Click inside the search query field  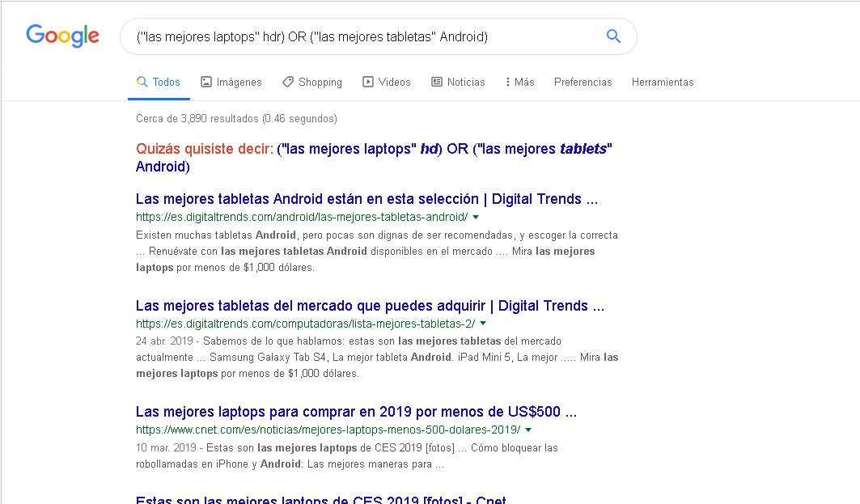pyautogui.click(x=356, y=36)
